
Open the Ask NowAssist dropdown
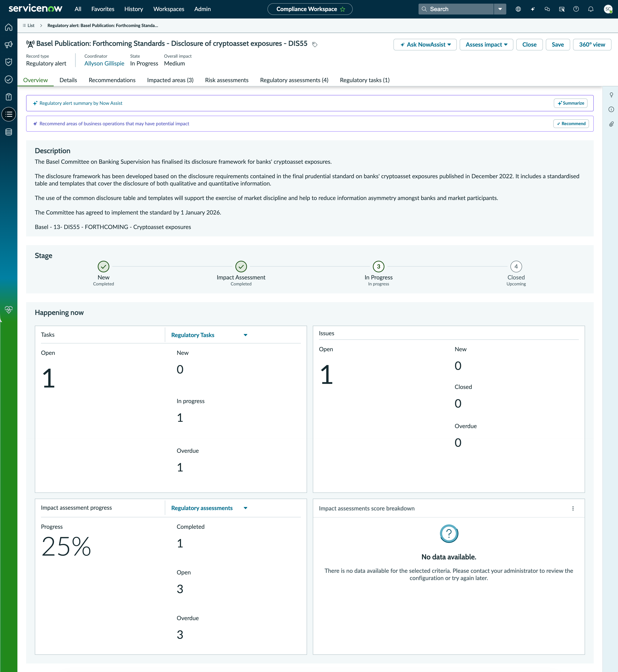(x=425, y=44)
